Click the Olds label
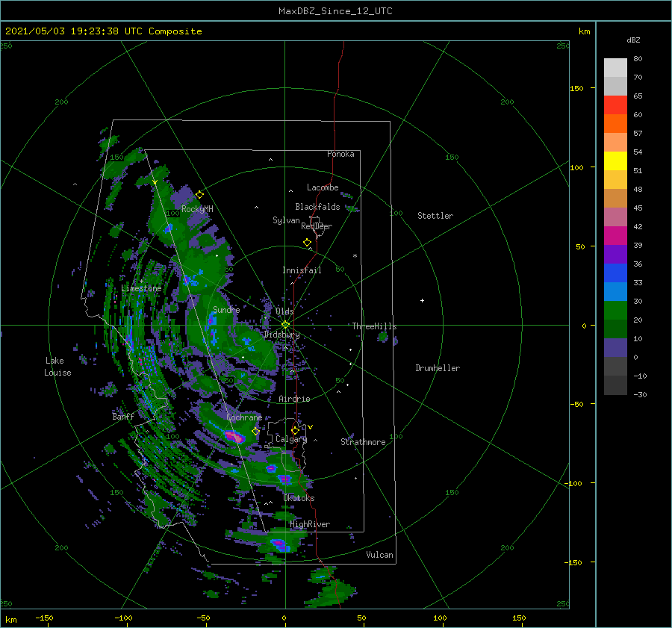672x628 pixels. (284, 311)
